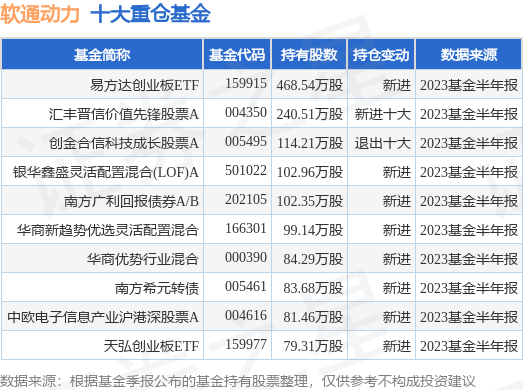Select fund code 166301

click(246, 229)
